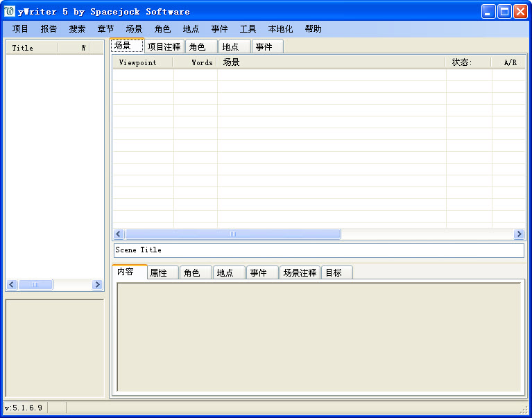This screenshot has height=418, width=532.
Task: Click the chapter list right scroll arrow
Action: click(97, 285)
